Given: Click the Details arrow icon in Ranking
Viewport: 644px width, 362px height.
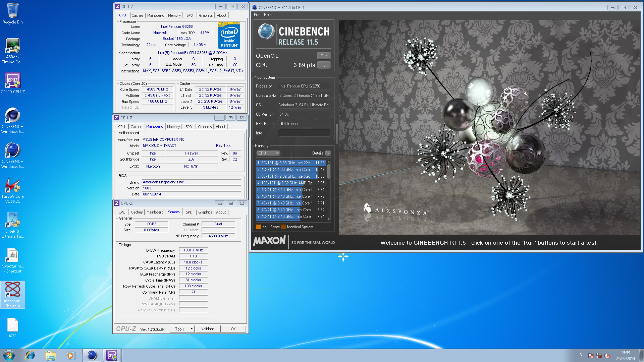Looking at the screenshot, I should (x=328, y=153).
